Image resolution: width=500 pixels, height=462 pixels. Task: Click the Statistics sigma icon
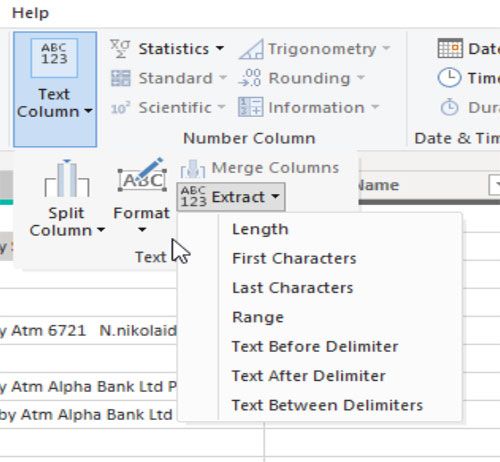click(x=120, y=49)
